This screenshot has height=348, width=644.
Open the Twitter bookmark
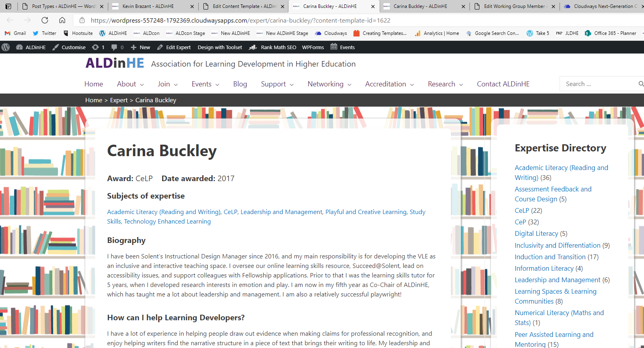point(44,33)
